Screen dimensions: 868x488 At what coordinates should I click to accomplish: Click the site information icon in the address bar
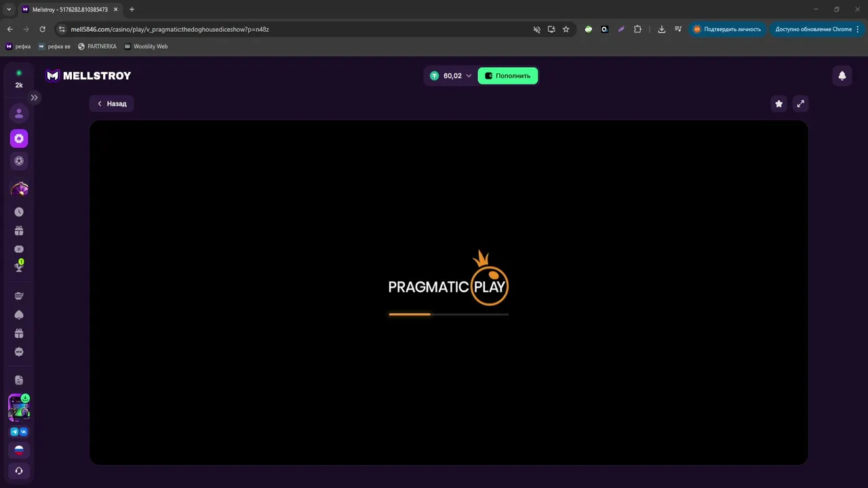coord(62,29)
